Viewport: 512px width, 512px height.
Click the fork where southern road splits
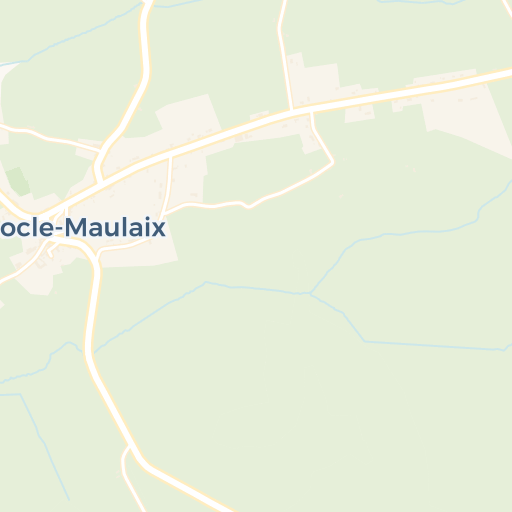click(129, 447)
